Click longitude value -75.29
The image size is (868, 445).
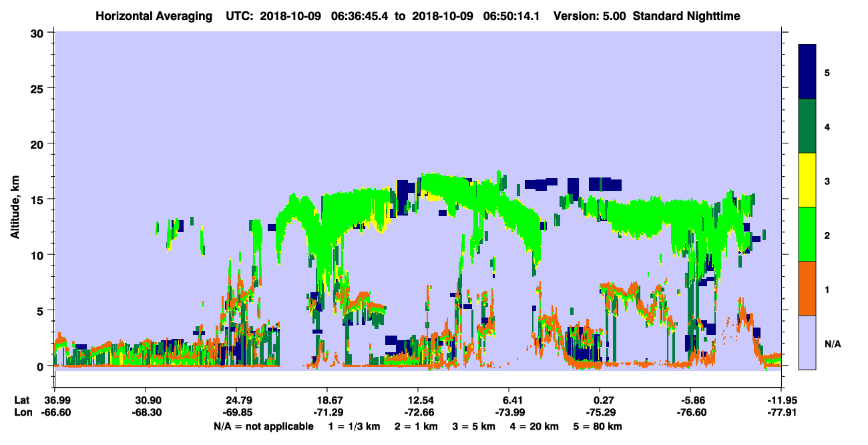click(x=600, y=412)
